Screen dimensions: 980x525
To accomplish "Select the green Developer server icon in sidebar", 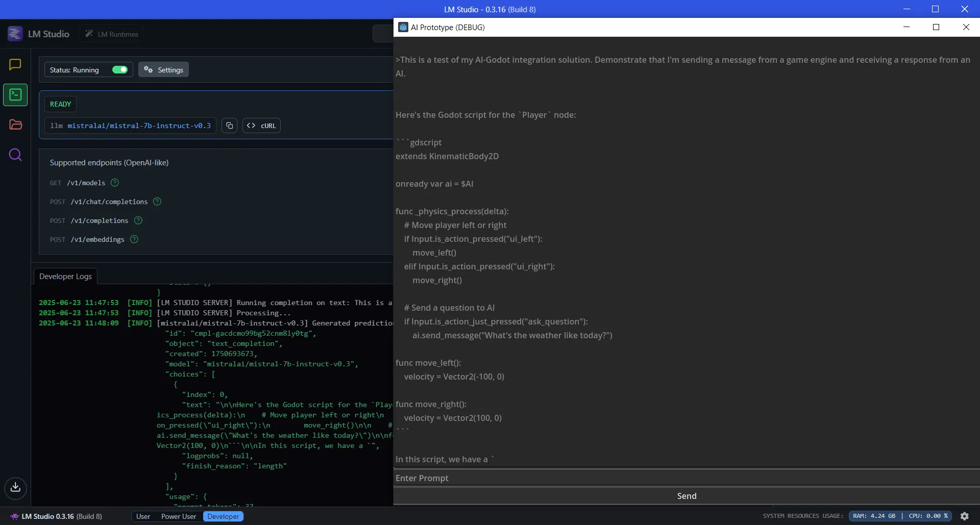I will pos(15,95).
